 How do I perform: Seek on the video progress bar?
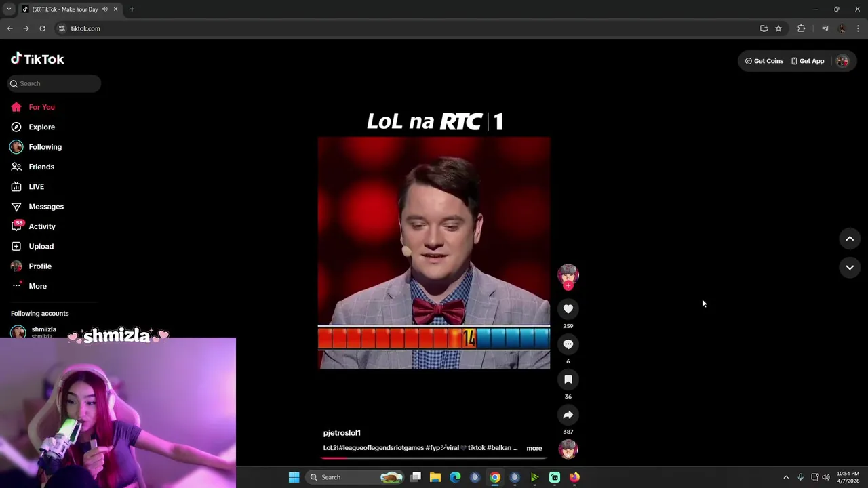[x=434, y=457]
